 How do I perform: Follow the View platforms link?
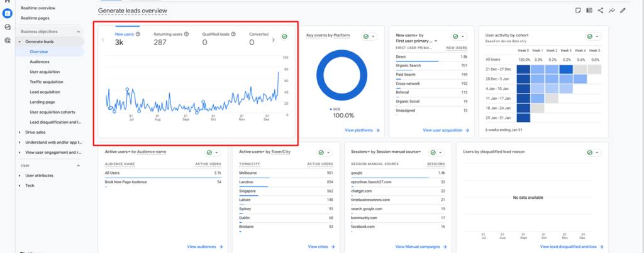(362, 131)
